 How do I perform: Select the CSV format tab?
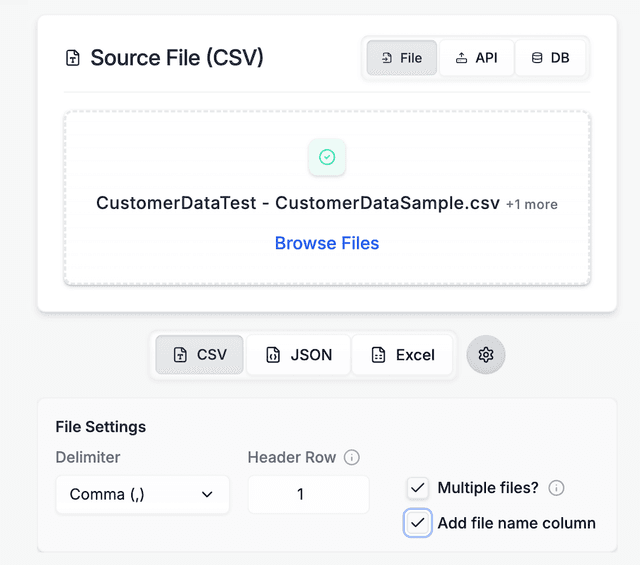pyautogui.click(x=200, y=354)
